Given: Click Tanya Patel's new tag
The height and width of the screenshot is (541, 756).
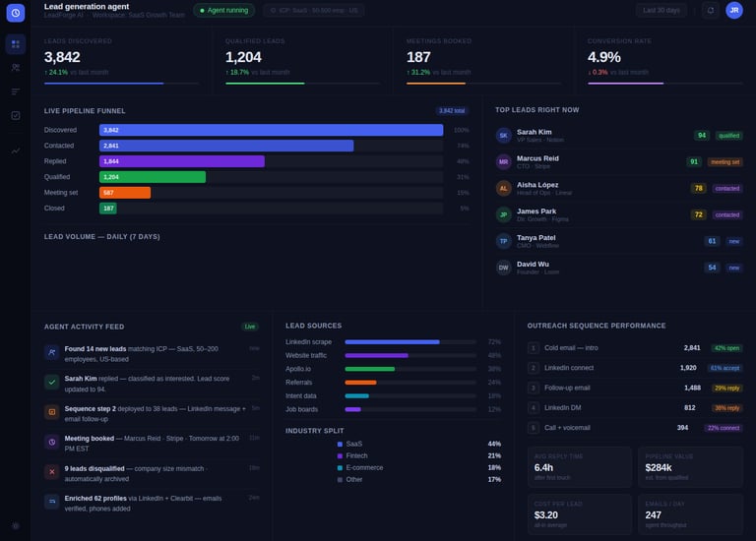Looking at the screenshot, I should (x=733, y=241).
